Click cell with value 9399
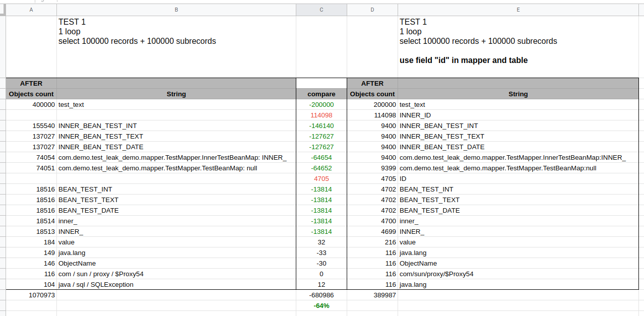This screenshot has height=316, width=644. 372,168
